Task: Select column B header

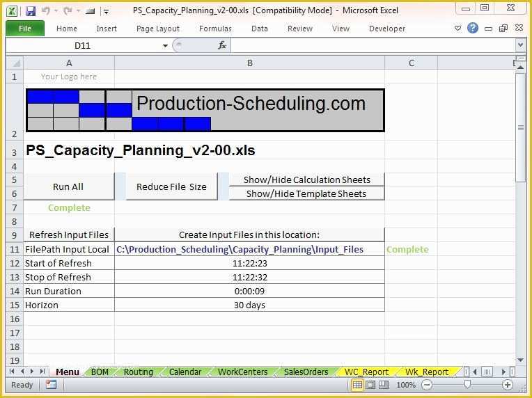Action: coord(250,63)
